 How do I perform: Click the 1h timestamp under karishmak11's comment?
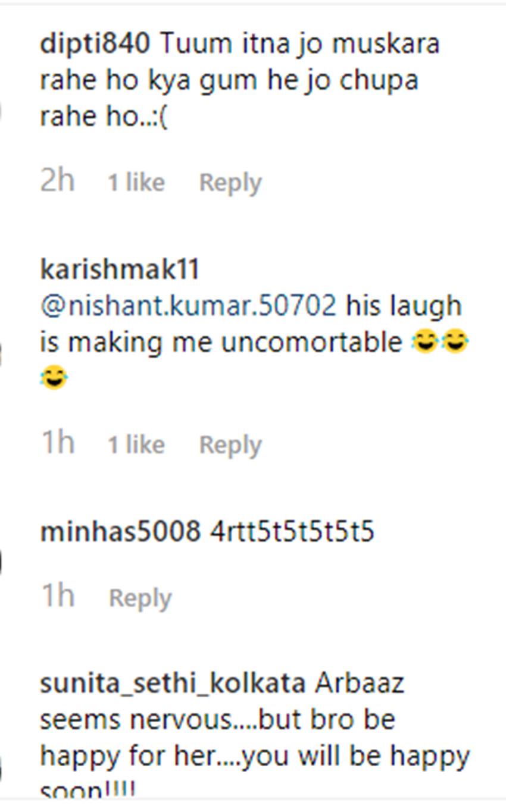pos(57,443)
